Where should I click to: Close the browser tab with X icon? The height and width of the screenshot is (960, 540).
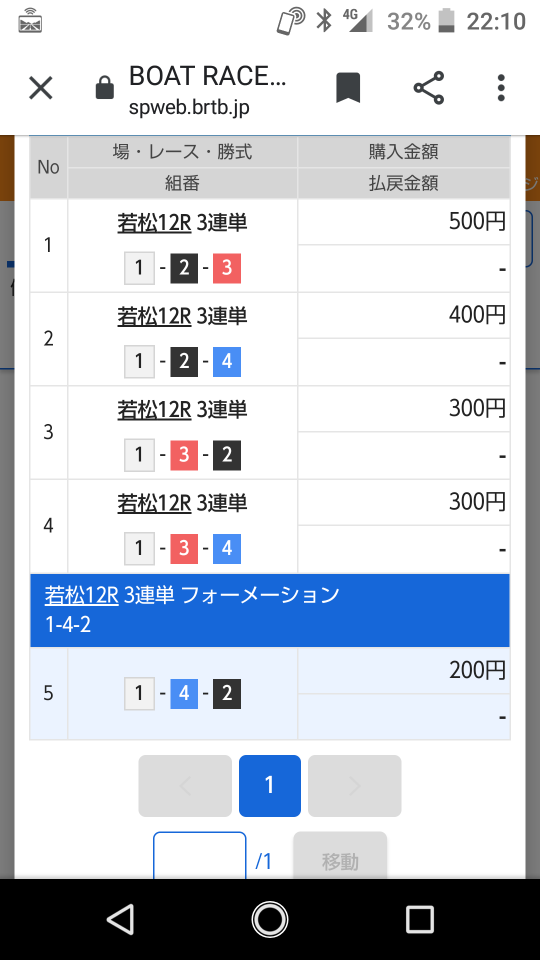point(41,88)
